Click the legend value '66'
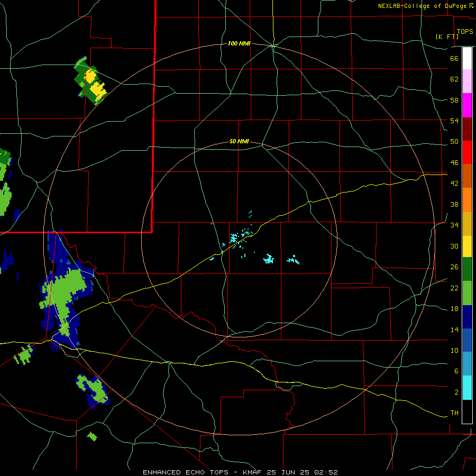The width and height of the screenshot is (476, 476). point(454,59)
